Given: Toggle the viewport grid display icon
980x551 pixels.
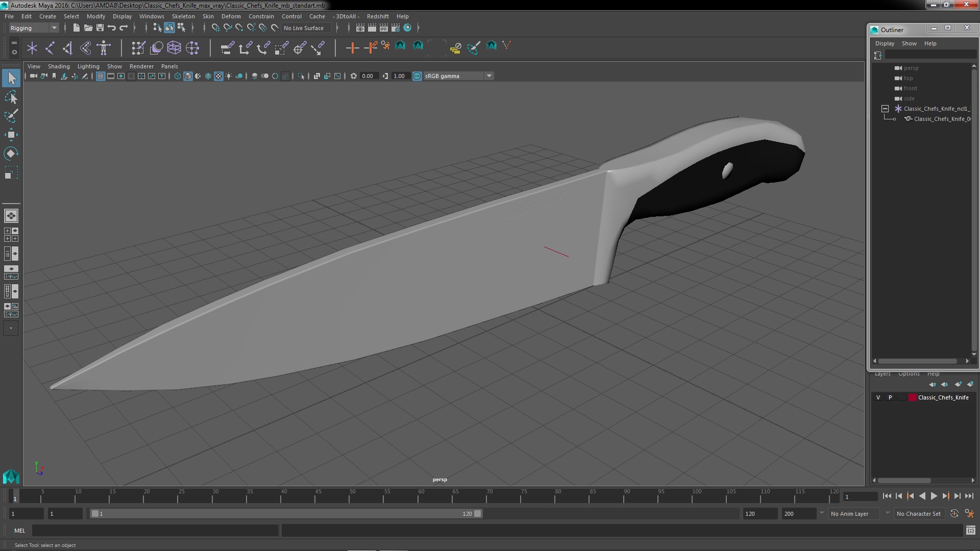Looking at the screenshot, I should point(101,76).
